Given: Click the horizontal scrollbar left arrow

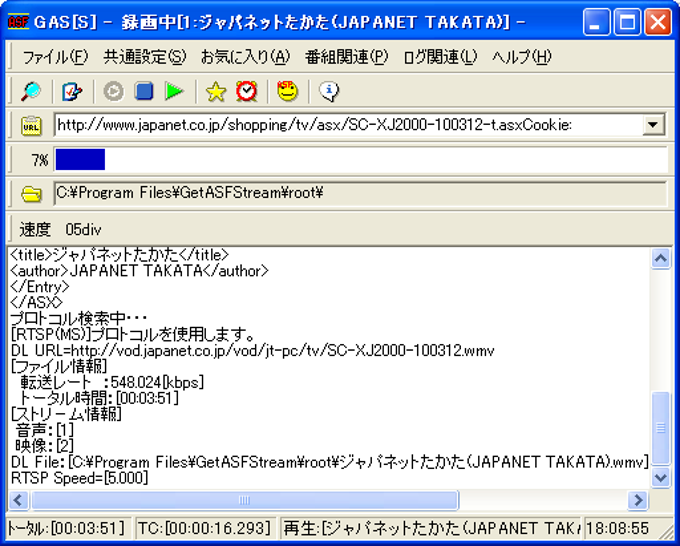Looking at the screenshot, I should pyautogui.click(x=18, y=500).
